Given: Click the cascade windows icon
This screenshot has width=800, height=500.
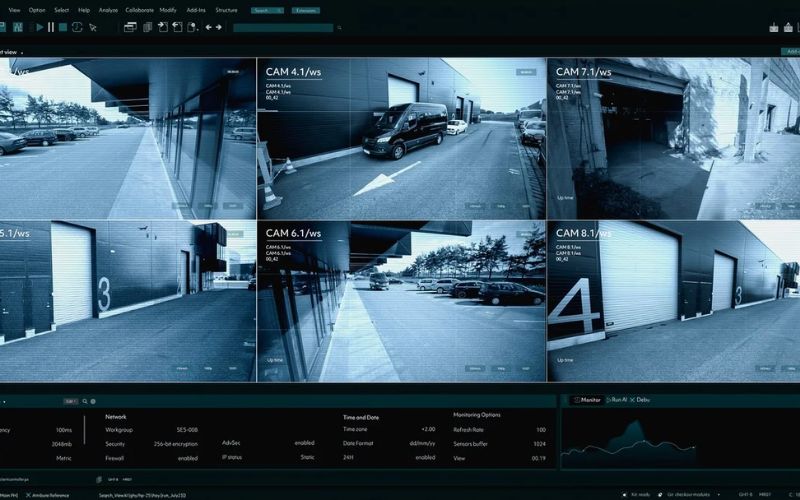Looking at the screenshot, I should click(x=130, y=27).
